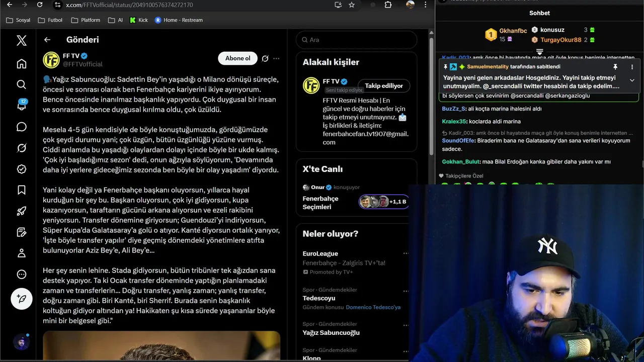This screenshot has height=362, width=644.
Task: Open the More circle icon in sidebar
Action: [x=21, y=274]
